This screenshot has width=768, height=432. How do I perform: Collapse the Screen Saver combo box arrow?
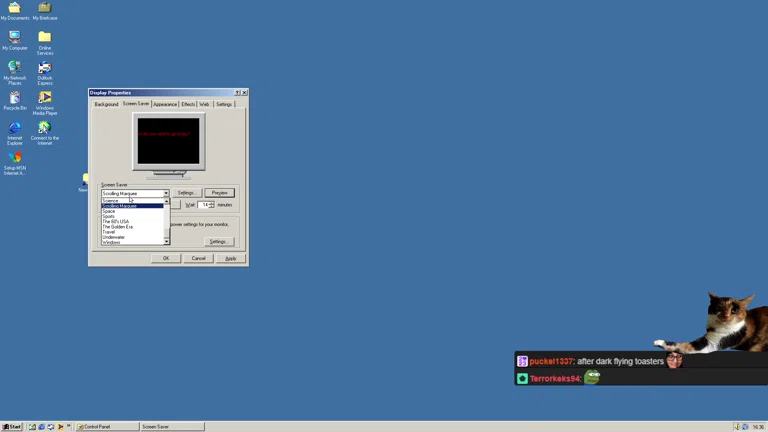(166, 193)
